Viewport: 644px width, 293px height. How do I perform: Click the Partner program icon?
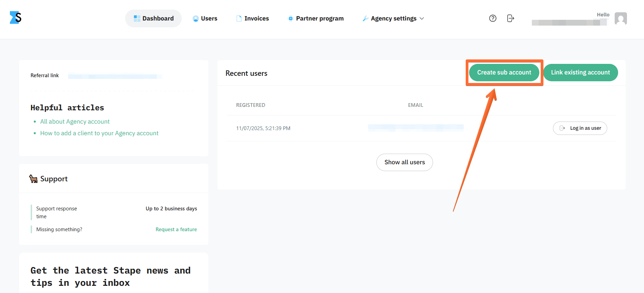pos(290,18)
